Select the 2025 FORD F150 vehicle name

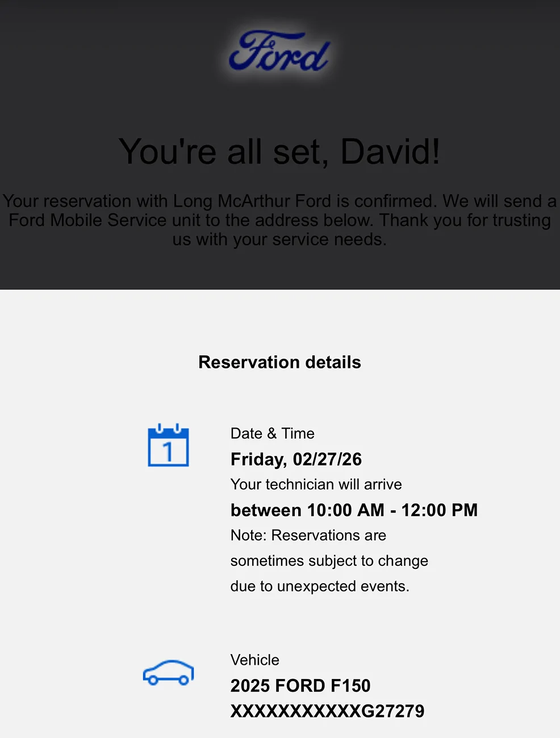point(300,686)
